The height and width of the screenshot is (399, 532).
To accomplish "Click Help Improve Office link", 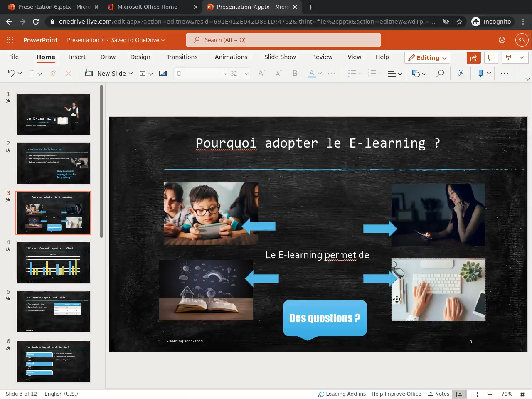I will 396,394.
